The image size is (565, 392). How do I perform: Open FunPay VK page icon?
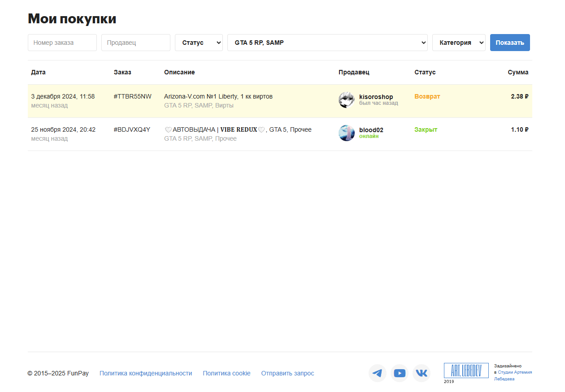click(422, 373)
